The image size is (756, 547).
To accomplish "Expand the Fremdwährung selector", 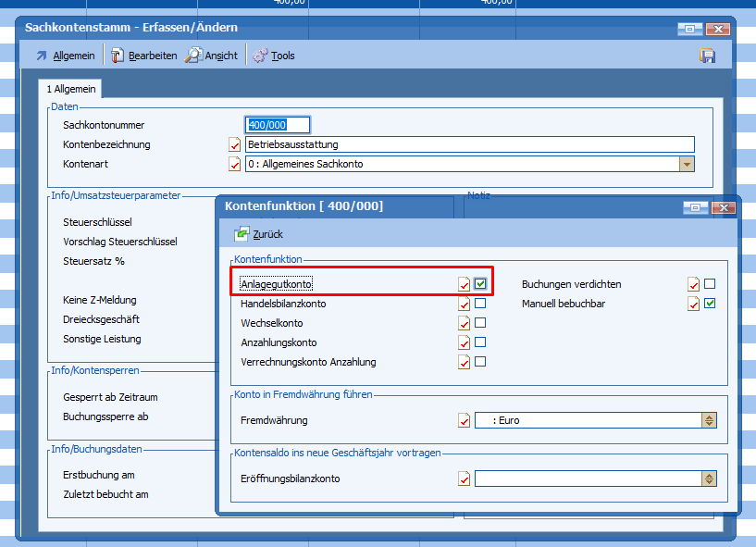I will point(710,420).
